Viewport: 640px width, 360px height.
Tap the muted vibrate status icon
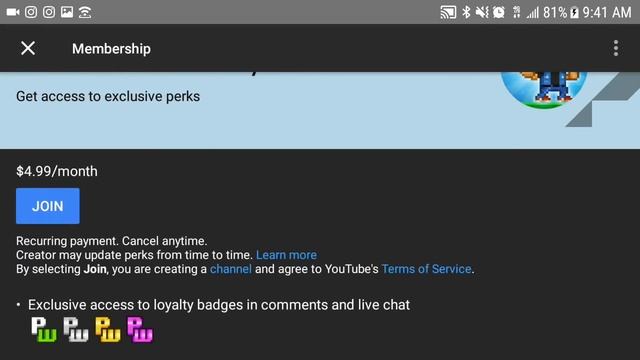point(482,12)
